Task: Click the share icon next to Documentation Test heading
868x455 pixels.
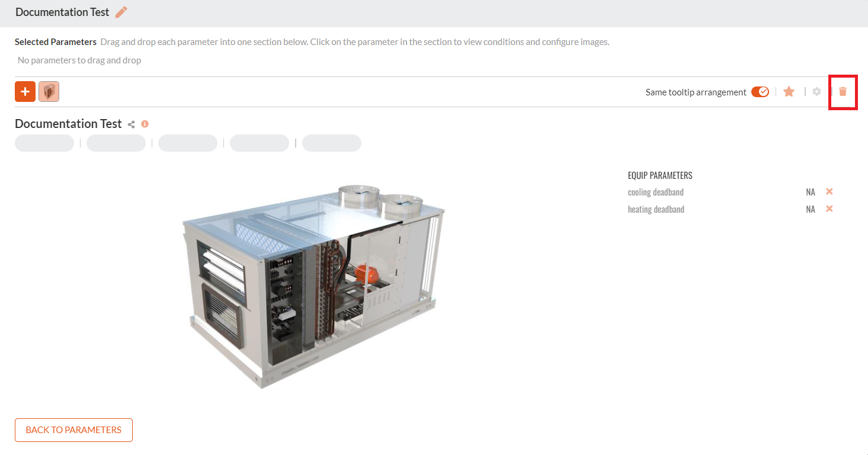Action: 132,124
